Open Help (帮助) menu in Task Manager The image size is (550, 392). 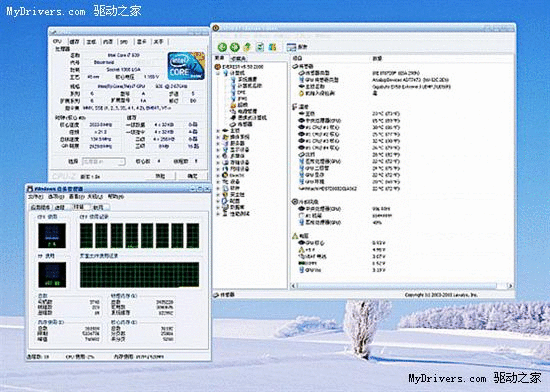click(116, 197)
